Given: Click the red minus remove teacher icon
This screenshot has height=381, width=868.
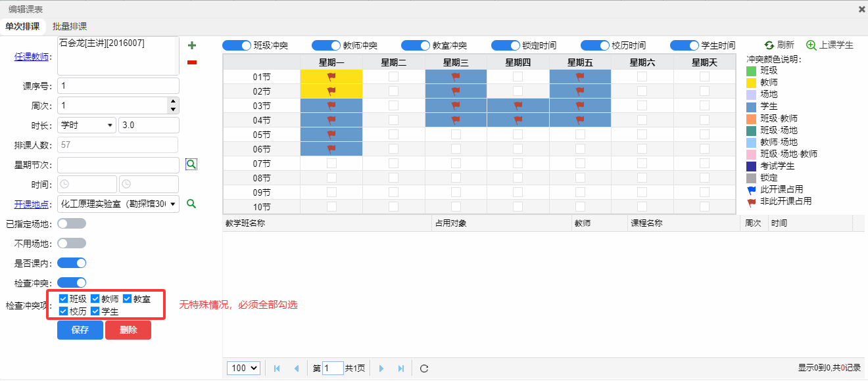Looking at the screenshot, I should pos(192,62).
